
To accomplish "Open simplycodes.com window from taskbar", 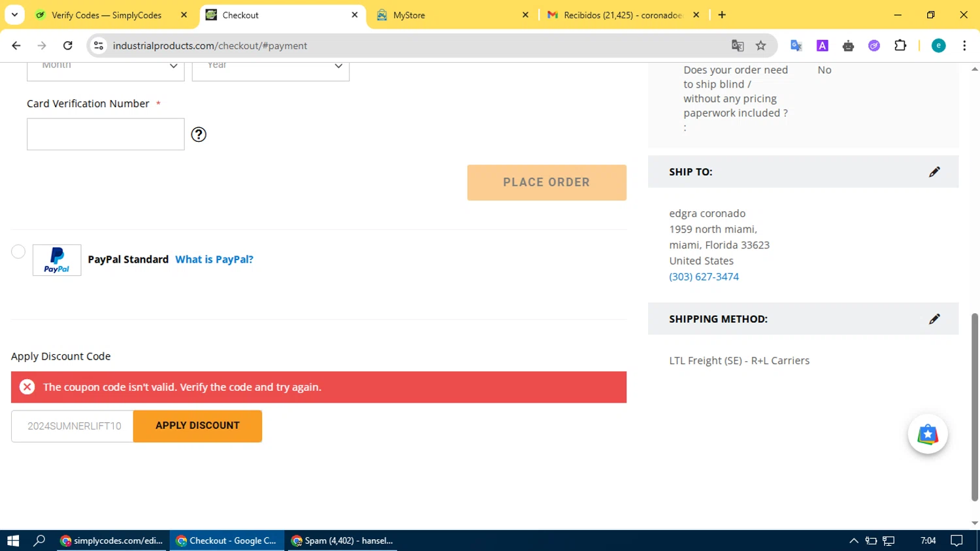I will 112,541.
